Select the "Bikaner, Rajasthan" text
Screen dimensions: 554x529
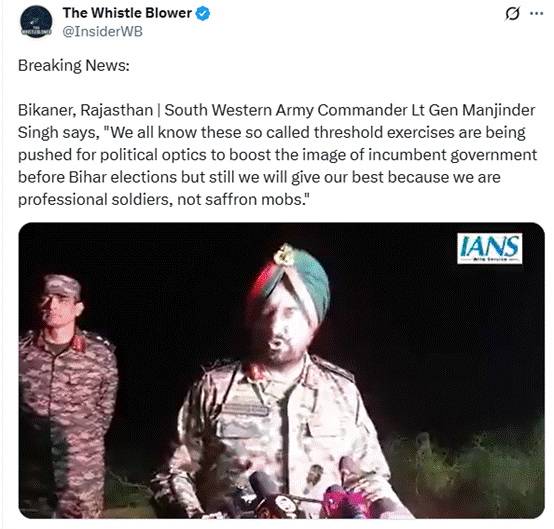coord(85,110)
